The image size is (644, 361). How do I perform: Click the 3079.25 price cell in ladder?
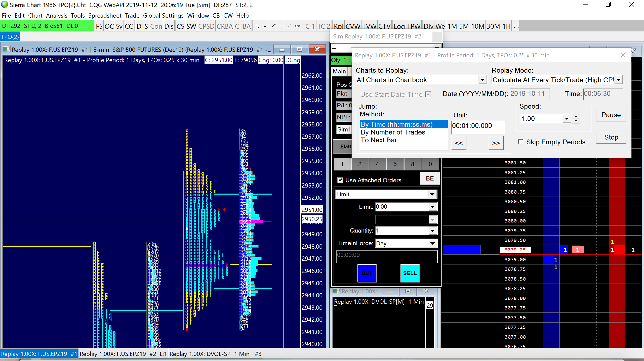tap(515, 250)
